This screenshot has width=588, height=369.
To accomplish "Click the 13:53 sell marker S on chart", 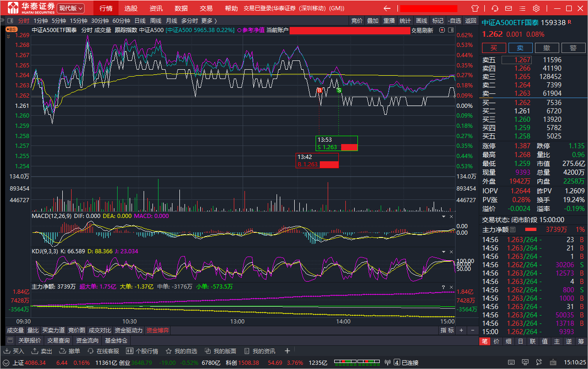I will click(x=339, y=90).
